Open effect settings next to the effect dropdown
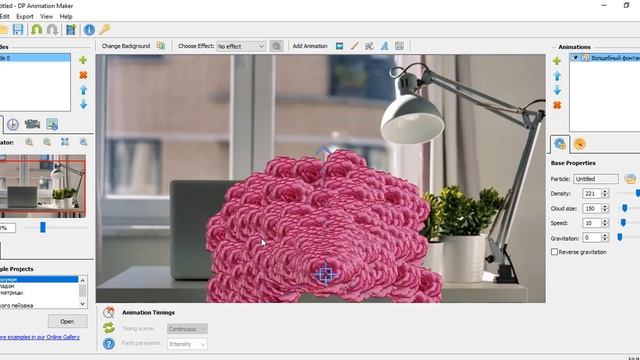 click(x=276, y=46)
